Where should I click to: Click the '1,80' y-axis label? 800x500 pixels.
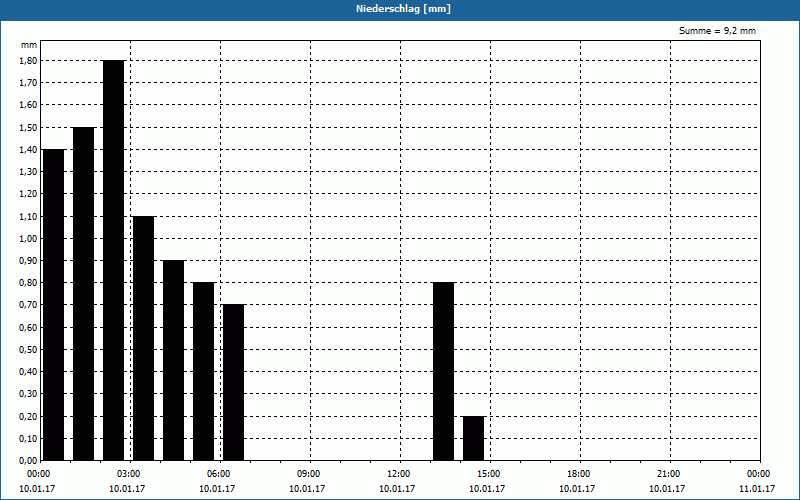[28, 60]
